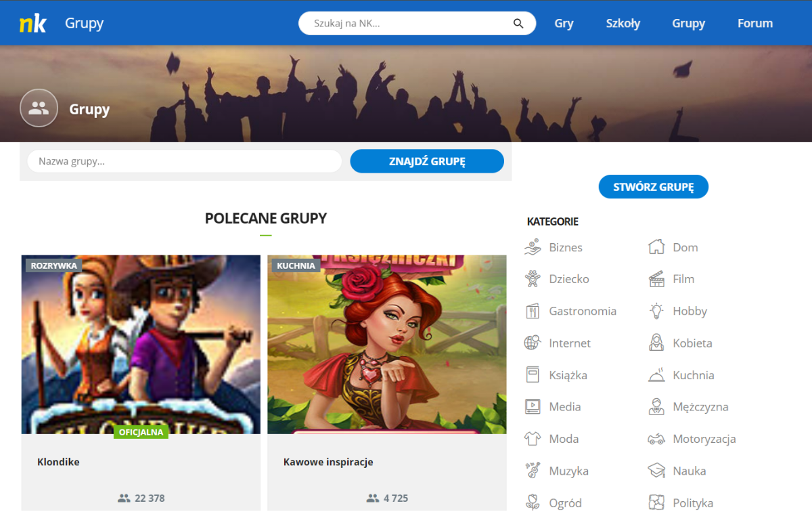Go to Forum in top navigation
The image size is (812, 512).
[754, 24]
